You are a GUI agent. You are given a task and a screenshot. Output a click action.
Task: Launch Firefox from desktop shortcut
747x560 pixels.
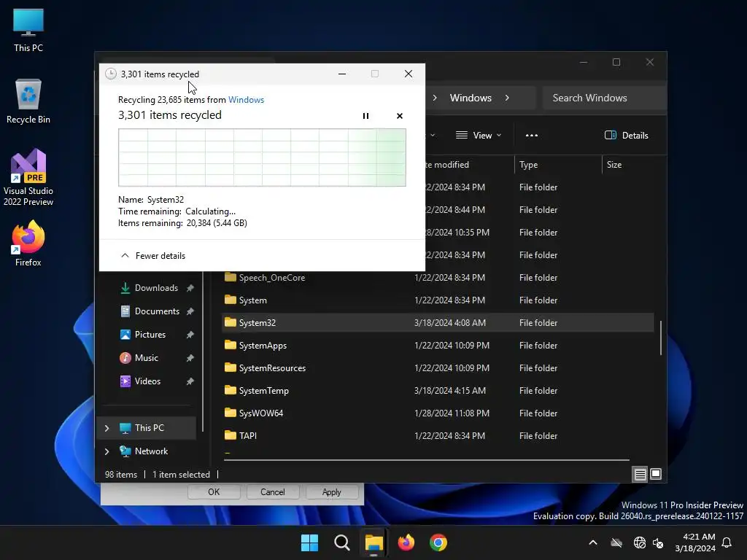tap(28, 244)
